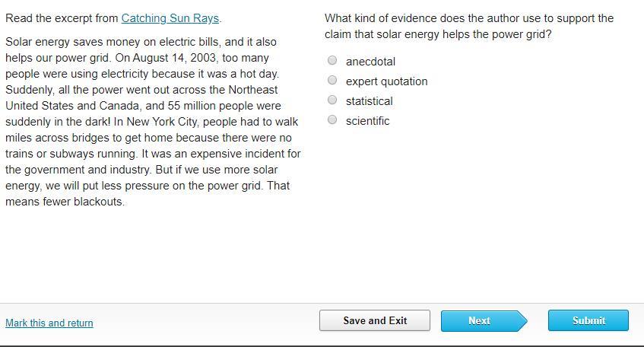
Task: Pick the statistical radio button
Action: click(x=332, y=100)
